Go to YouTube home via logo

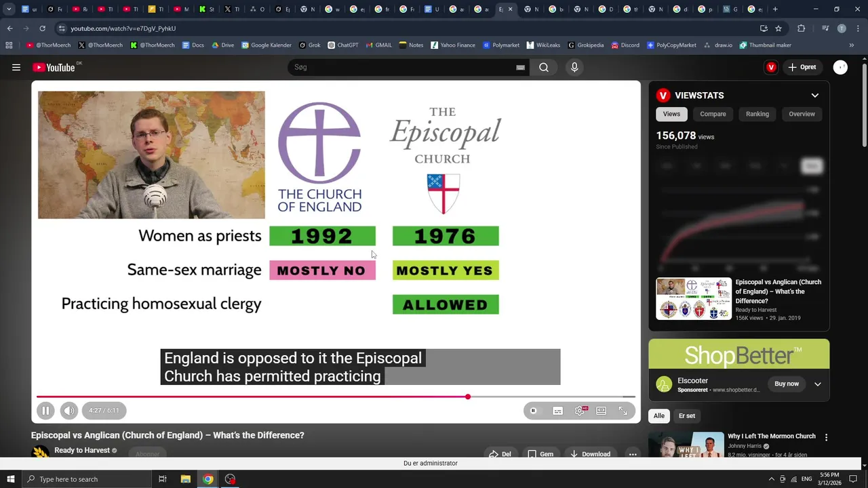click(x=54, y=67)
